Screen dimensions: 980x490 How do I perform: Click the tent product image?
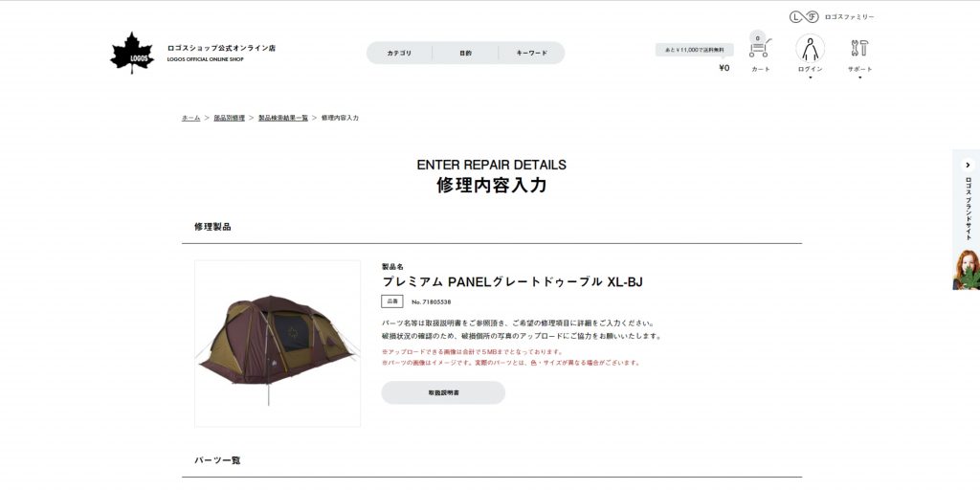(x=278, y=344)
